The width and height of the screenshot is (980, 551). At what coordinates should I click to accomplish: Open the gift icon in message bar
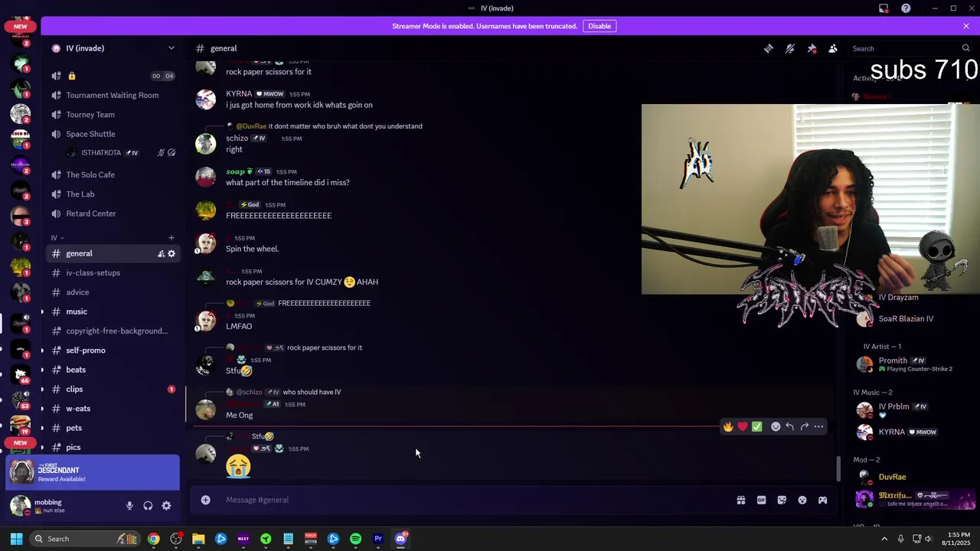point(741,500)
